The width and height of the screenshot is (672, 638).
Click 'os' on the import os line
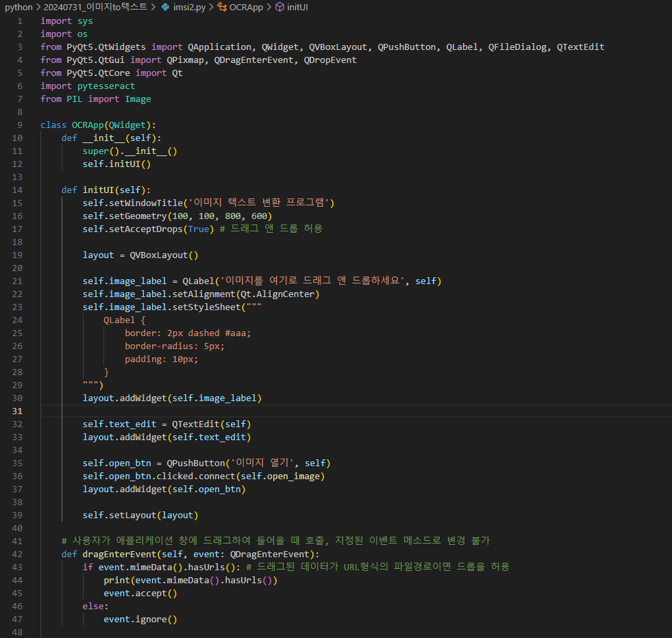point(82,34)
